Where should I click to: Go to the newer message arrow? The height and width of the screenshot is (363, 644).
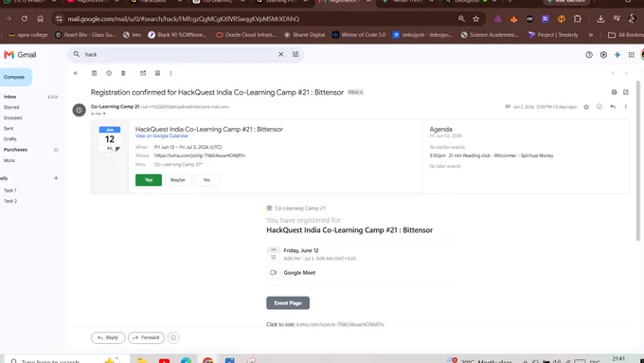coord(613,73)
